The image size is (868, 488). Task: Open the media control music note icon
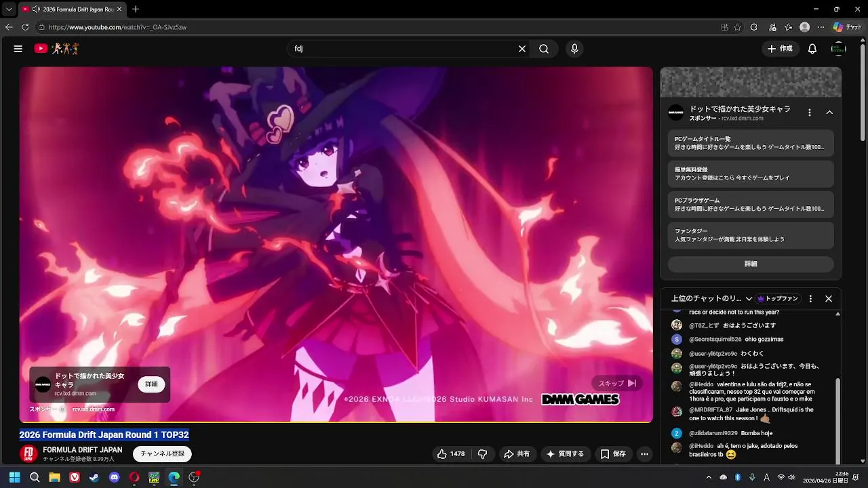click(x=772, y=27)
